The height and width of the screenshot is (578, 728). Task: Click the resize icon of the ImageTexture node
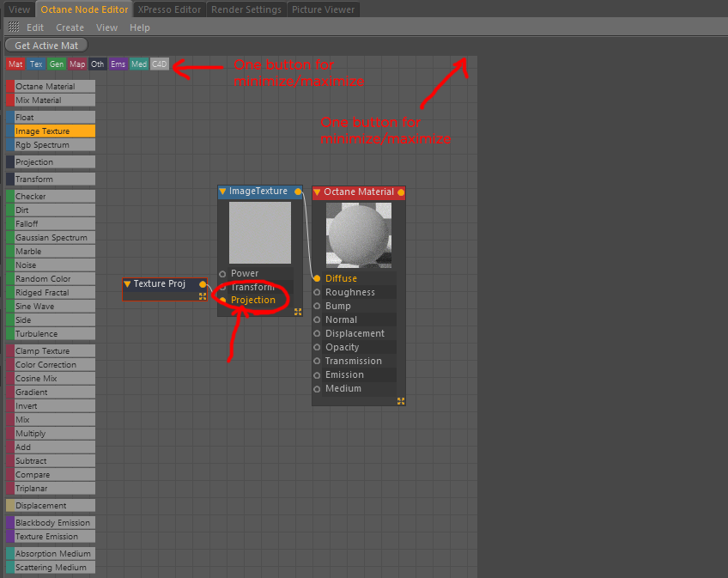click(x=298, y=312)
